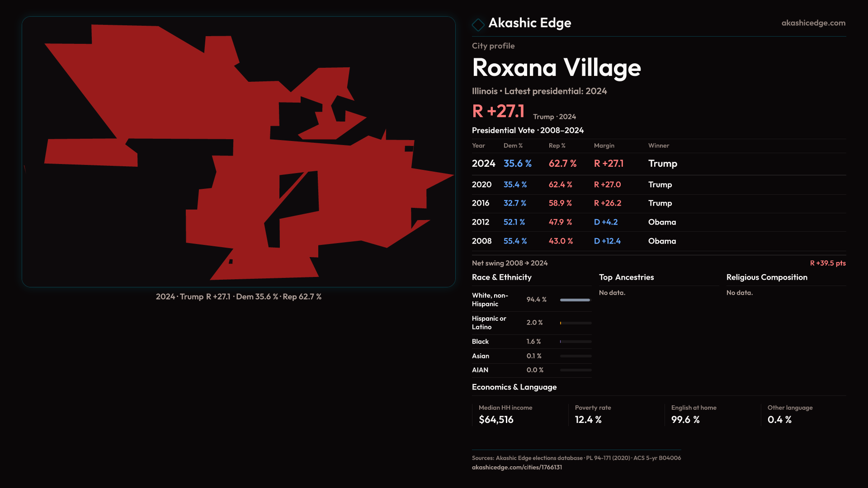This screenshot has height=488, width=868.
Task: Select the 2008 D +12.4 margin
Action: click(x=607, y=241)
